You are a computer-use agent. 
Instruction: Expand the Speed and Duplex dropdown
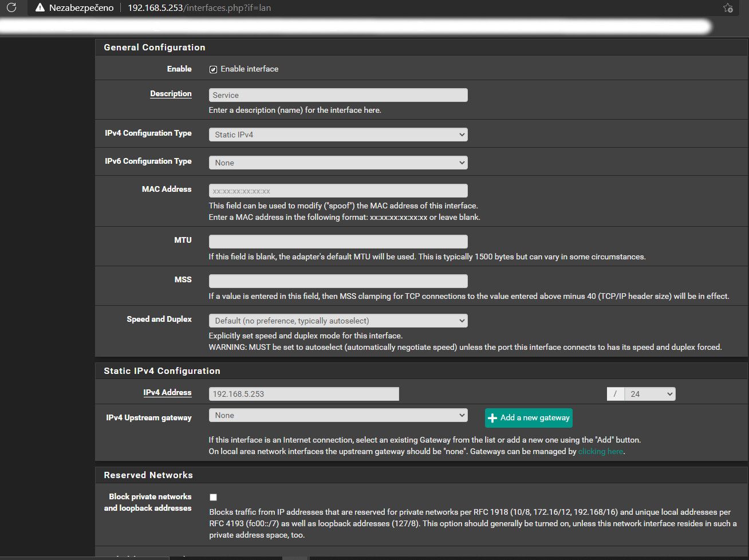pyautogui.click(x=338, y=321)
